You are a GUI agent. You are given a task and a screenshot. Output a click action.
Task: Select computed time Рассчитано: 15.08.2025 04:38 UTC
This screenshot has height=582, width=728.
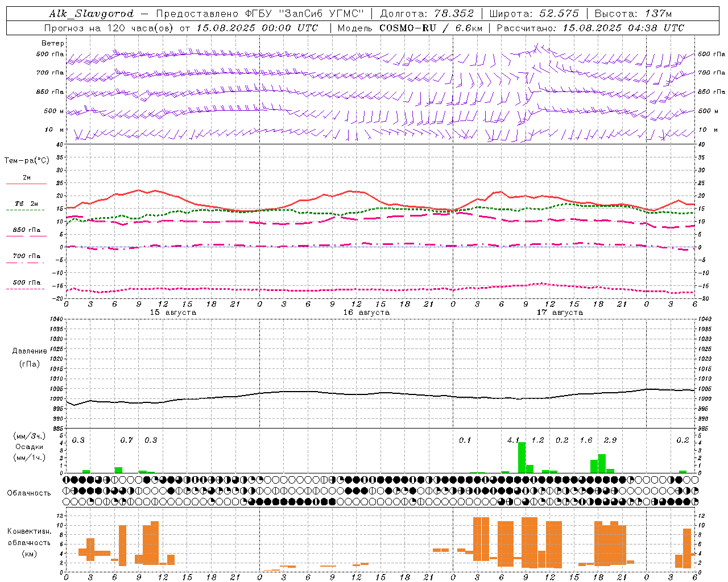click(590, 28)
